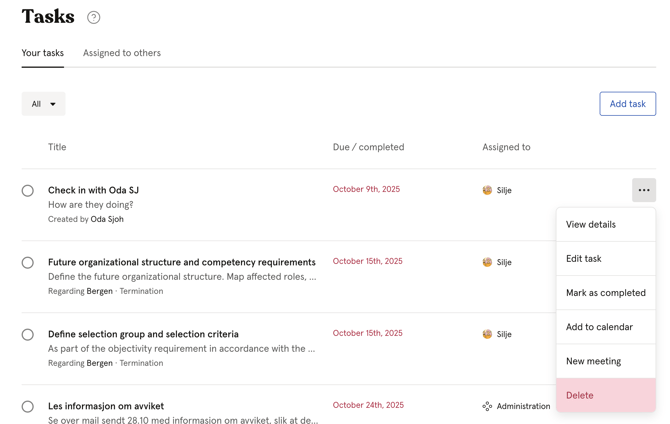Mark Check in with Oda SJ complete
Screen dimensions: 670x424
(x=28, y=190)
